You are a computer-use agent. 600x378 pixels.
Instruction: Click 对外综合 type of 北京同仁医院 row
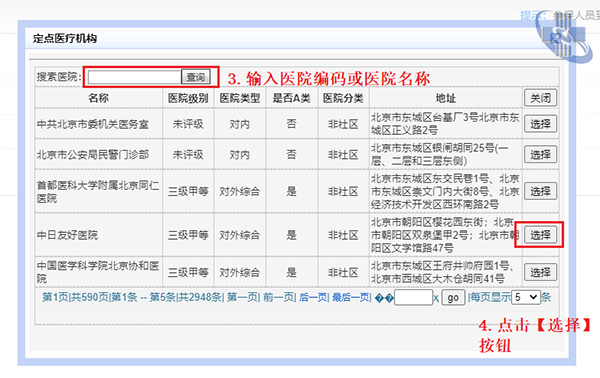click(x=240, y=191)
